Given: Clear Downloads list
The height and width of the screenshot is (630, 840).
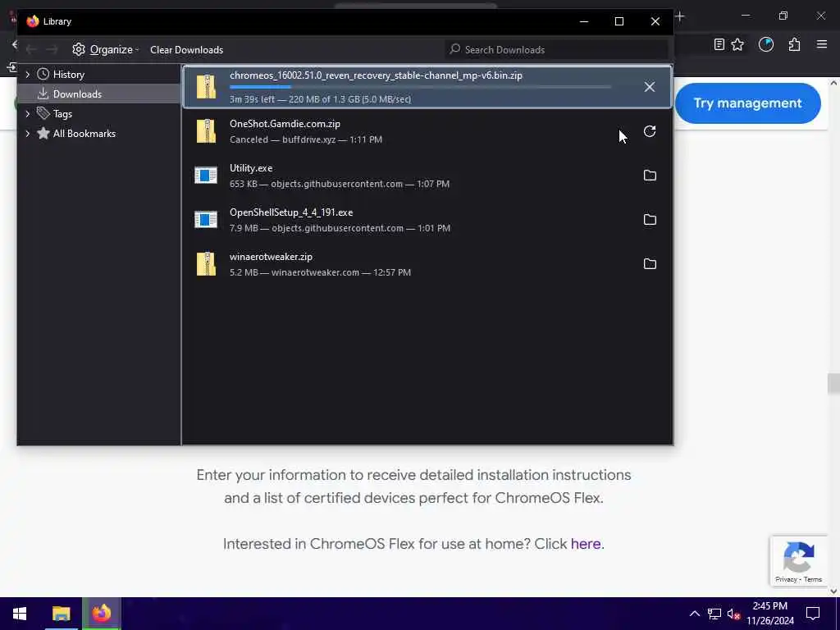Looking at the screenshot, I should [186, 50].
